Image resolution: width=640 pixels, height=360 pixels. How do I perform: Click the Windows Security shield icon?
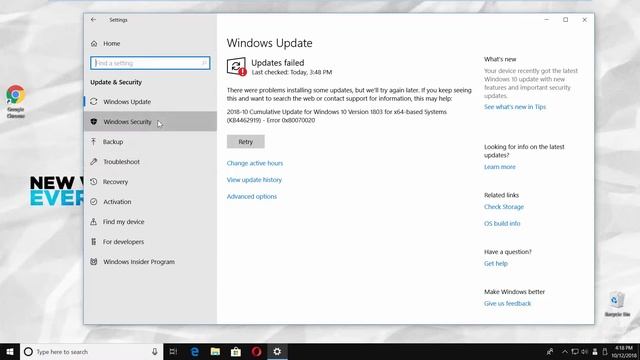(x=93, y=122)
